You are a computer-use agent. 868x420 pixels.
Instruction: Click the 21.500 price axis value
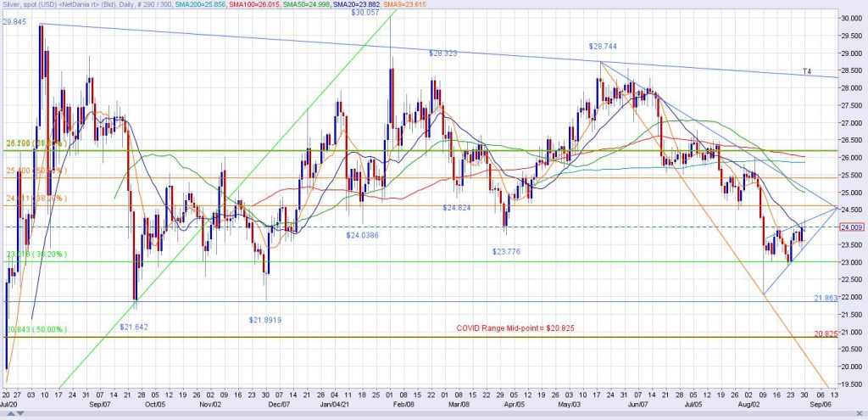(853, 314)
